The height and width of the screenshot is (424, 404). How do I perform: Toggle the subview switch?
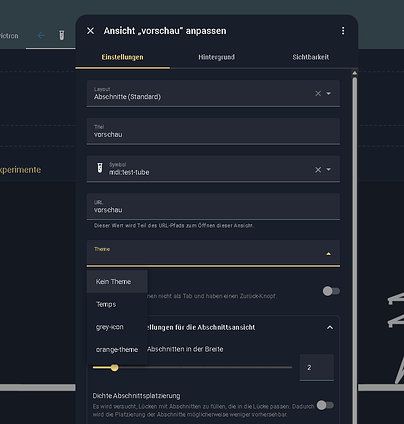pos(331,291)
